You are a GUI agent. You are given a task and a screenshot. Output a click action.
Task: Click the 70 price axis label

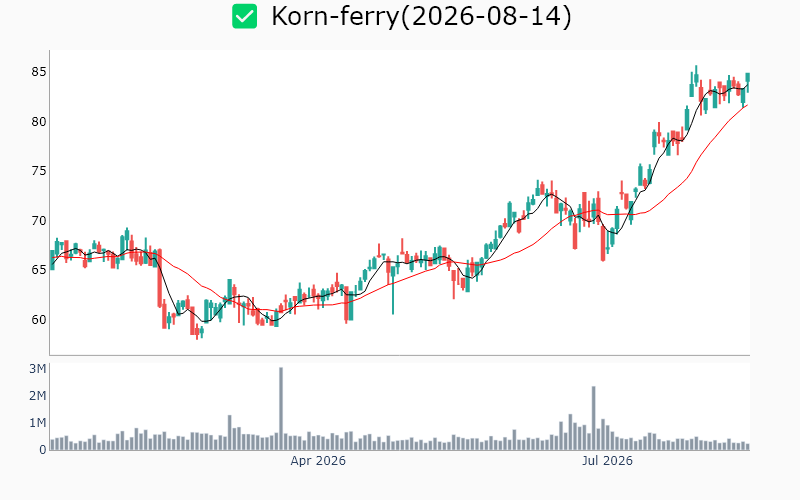coord(39,220)
